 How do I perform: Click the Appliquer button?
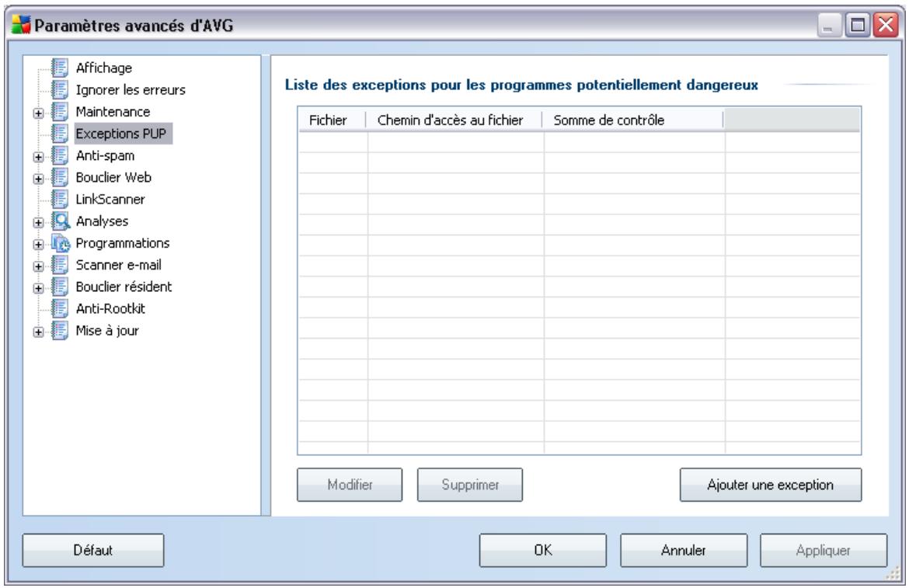[824, 551]
